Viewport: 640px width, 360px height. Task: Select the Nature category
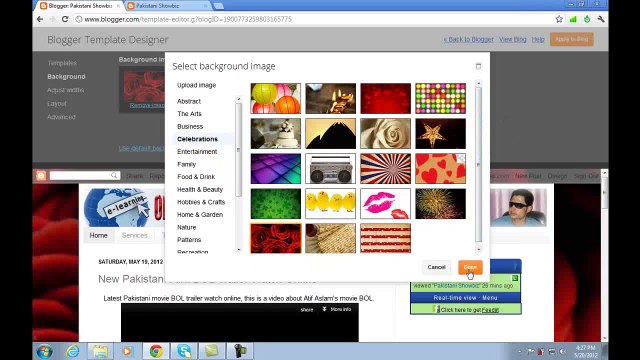pyautogui.click(x=187, y=227)
